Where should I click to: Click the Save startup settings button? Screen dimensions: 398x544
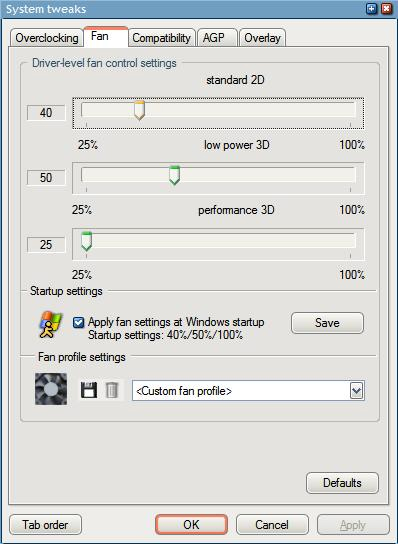[327, 323]
